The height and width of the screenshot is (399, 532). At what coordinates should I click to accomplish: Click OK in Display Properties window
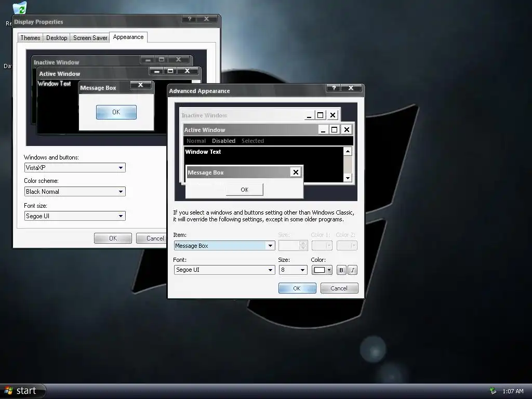click(113, 238)
